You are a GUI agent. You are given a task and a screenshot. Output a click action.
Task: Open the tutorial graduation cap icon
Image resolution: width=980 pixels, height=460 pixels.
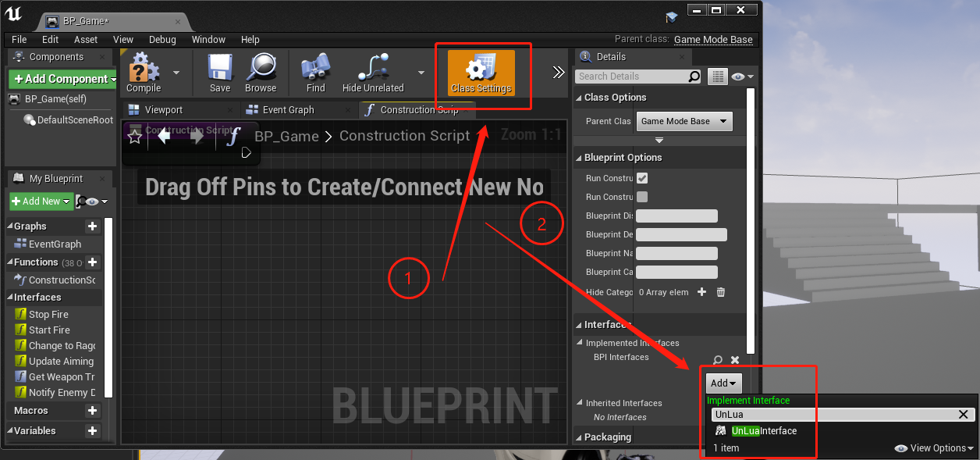coord(671,17)
